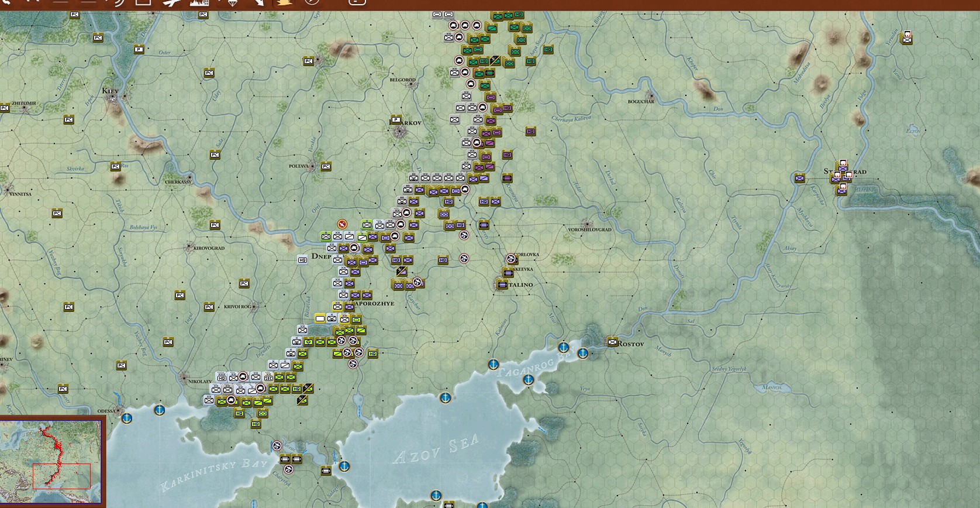The image size is (980, 508).
Task: Click the Kiev city label
Action: 110,91
